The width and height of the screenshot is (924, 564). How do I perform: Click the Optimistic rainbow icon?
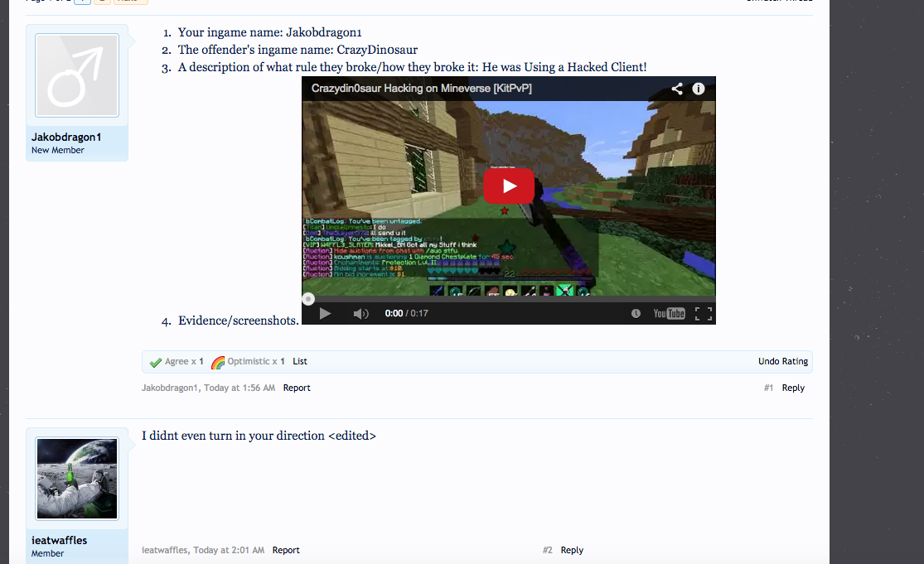pyautogui.click(x=218, y=362)
